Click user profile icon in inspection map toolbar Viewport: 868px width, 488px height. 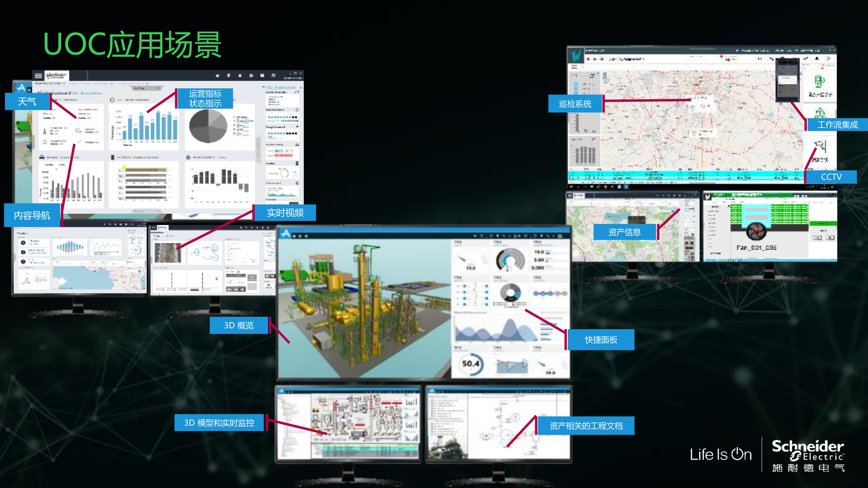[x=817, y=59]
